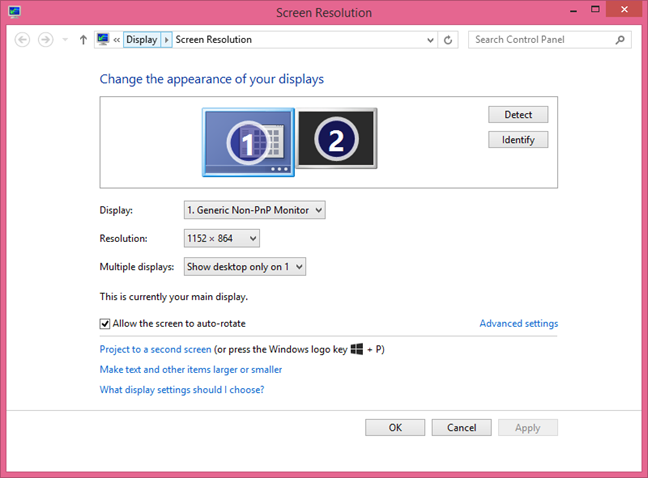
Task: Go up one level with Up arrow
Action: pyautogui.click(x=83, y=40)
